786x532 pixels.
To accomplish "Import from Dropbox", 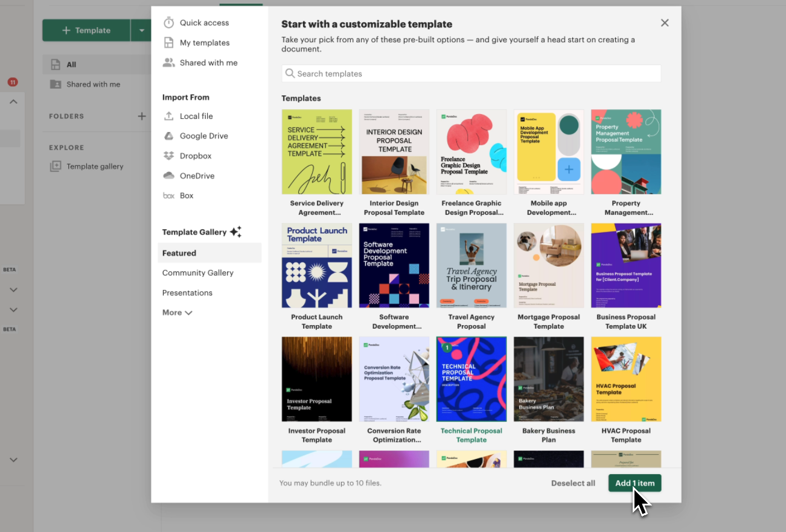I will tap(195, 156).
